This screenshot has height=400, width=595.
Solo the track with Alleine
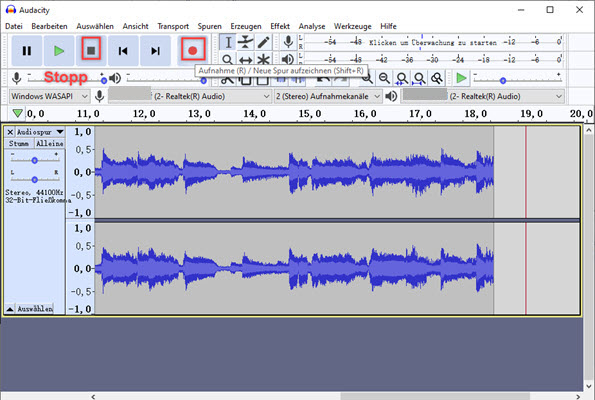tap(49, 143)
